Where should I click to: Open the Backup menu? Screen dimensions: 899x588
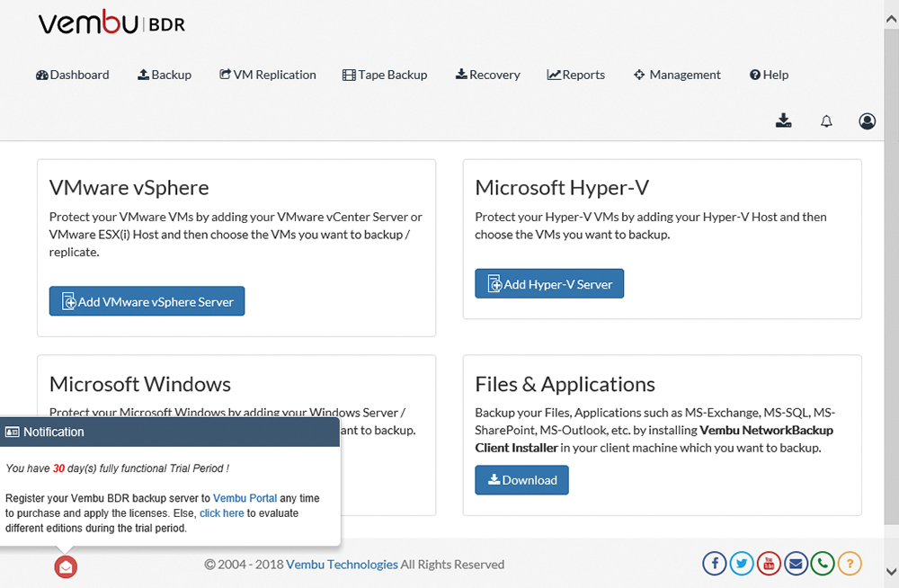[165, 75]
